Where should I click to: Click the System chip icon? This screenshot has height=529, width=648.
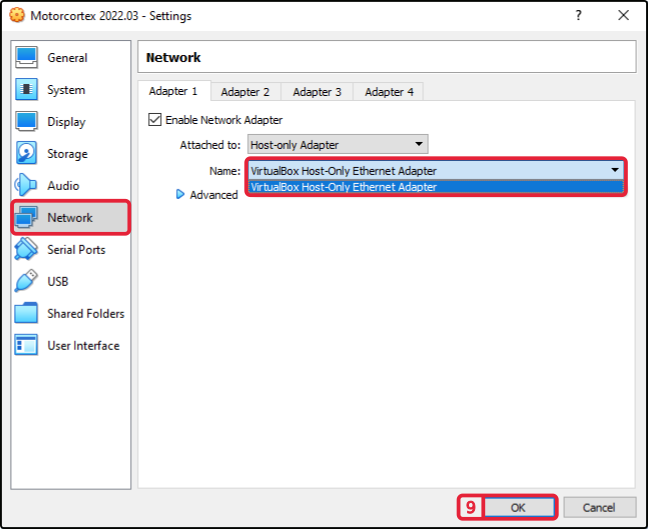pos(26,89)
